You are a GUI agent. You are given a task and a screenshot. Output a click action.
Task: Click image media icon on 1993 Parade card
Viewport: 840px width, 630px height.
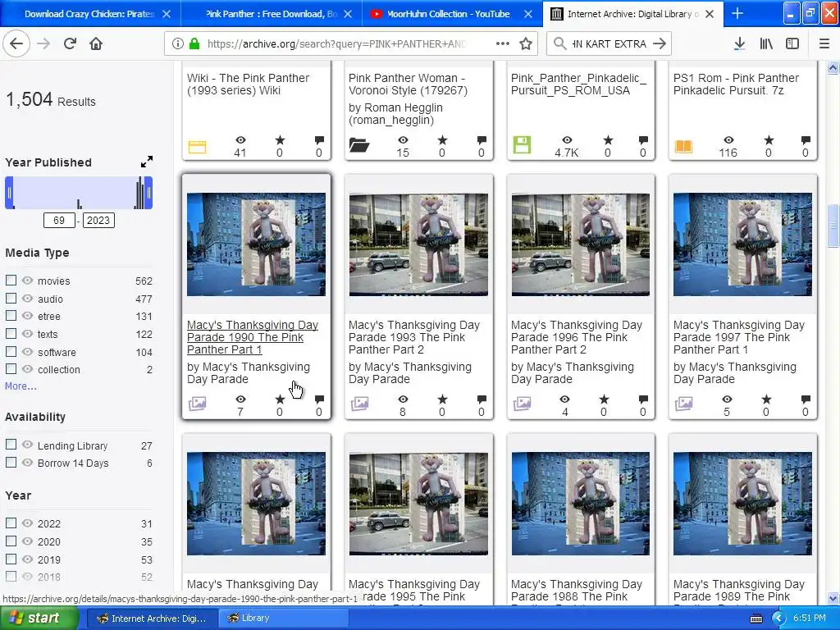(359, 404)
